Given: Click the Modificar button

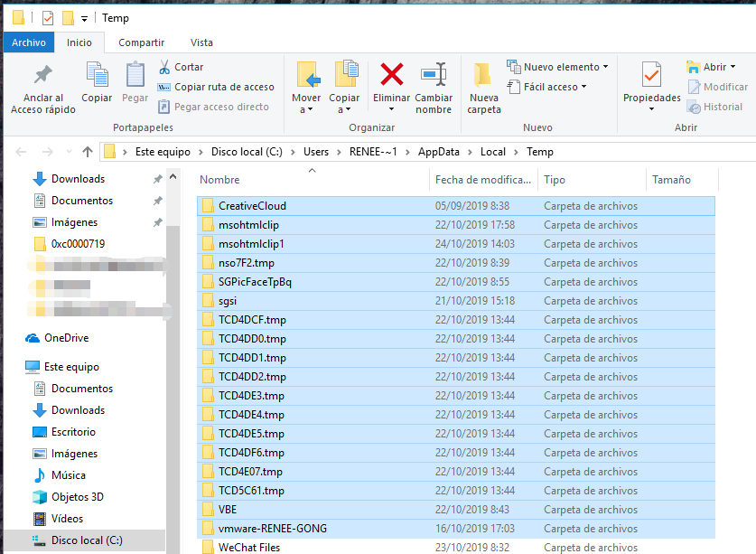Looking at the screenshot, I should click(718, 87).
